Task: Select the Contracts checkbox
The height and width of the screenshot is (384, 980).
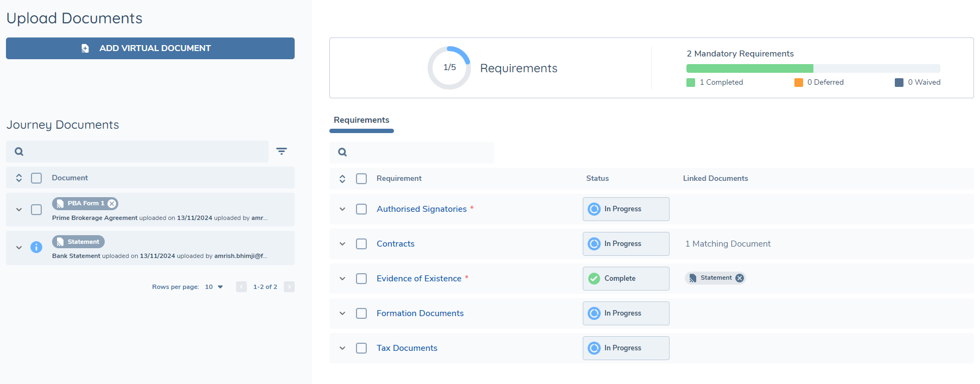Action: (361, 244)
